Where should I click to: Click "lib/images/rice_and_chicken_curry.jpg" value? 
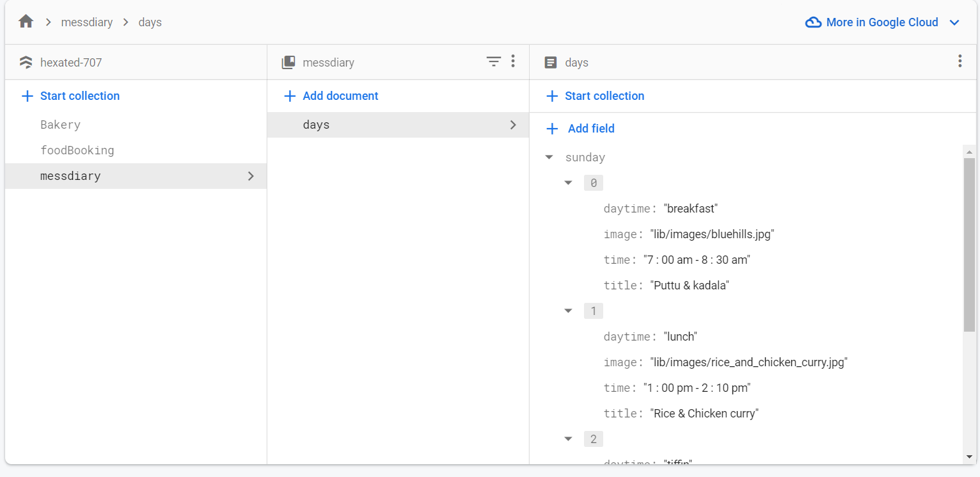tap(749, 362)
